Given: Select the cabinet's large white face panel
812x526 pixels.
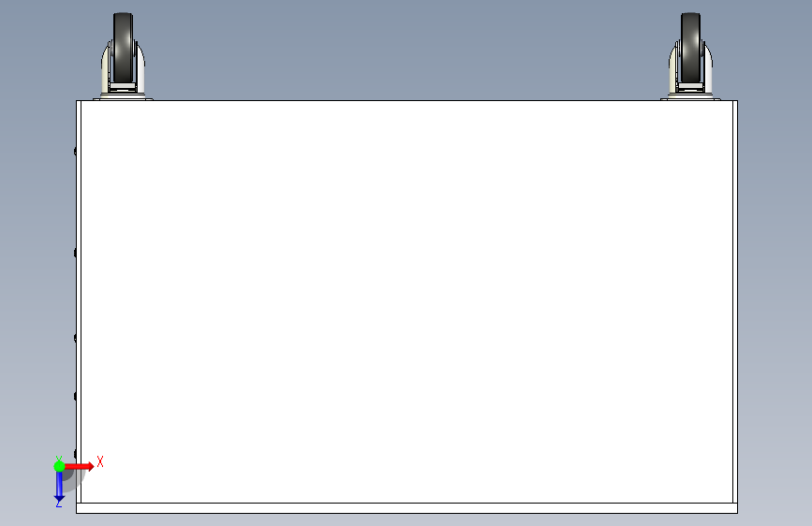Looking at the screenshot, I should (x=406, y=301).
